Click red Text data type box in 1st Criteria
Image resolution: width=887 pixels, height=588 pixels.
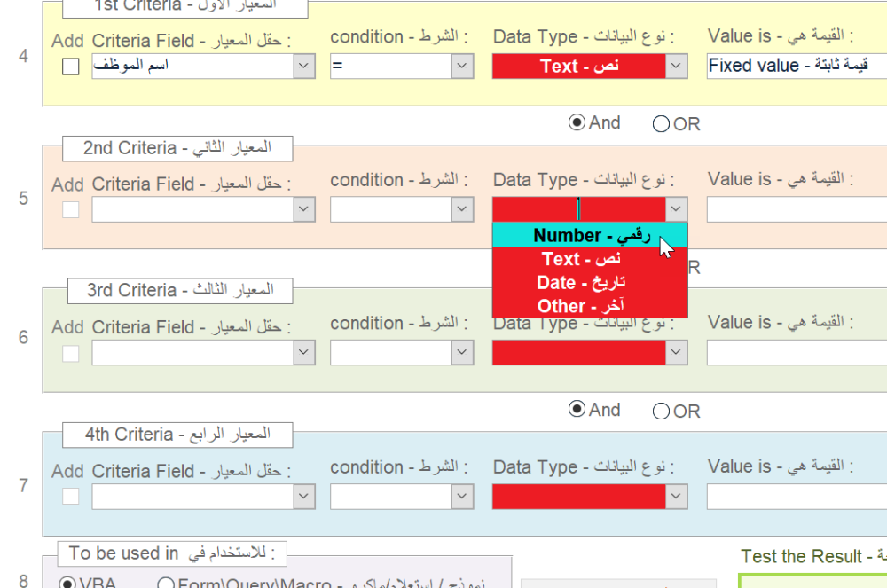[x=579, y=67]
